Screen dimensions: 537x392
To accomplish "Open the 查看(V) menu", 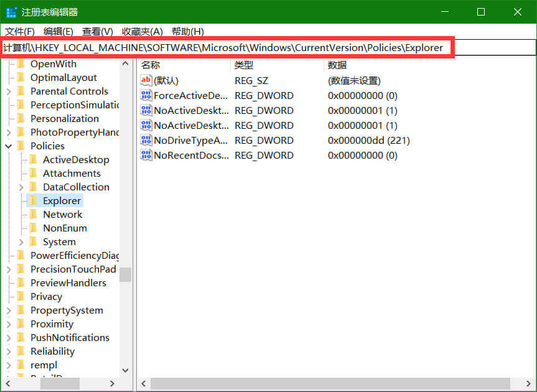I will pyautogui.click(x=97, y=32).
